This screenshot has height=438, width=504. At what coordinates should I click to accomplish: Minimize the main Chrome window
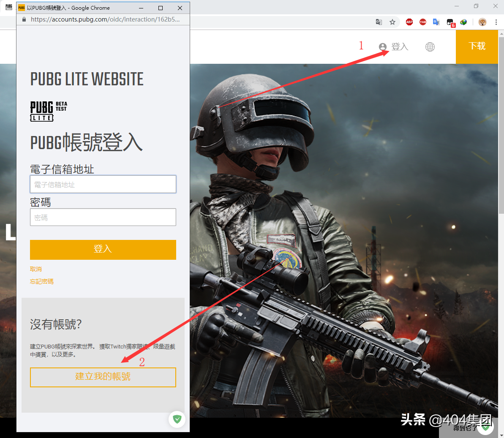(x=456, y=6)
